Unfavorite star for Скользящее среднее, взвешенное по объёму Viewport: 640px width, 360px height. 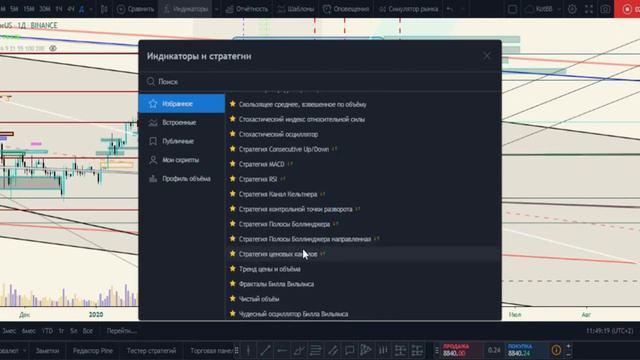(x=233, y=104)
